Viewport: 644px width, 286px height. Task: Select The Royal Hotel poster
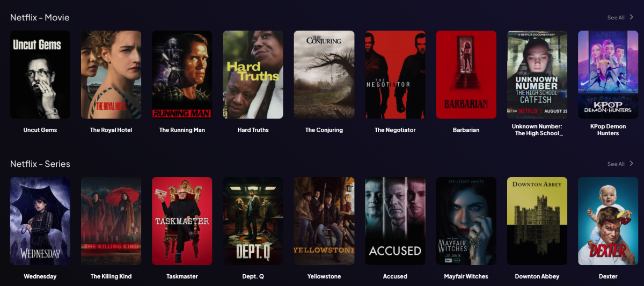[111, 75]
